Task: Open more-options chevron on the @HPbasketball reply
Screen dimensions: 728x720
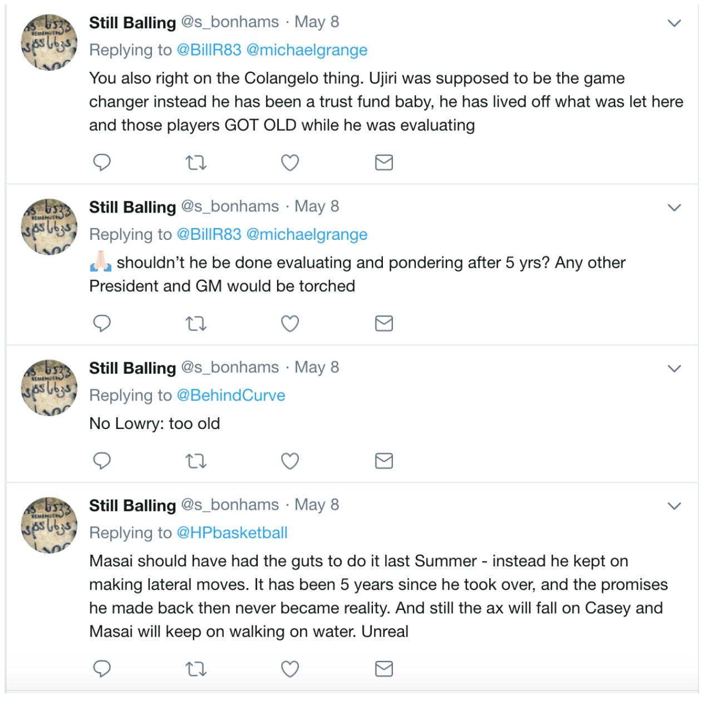Action: (x=674, y=506)
